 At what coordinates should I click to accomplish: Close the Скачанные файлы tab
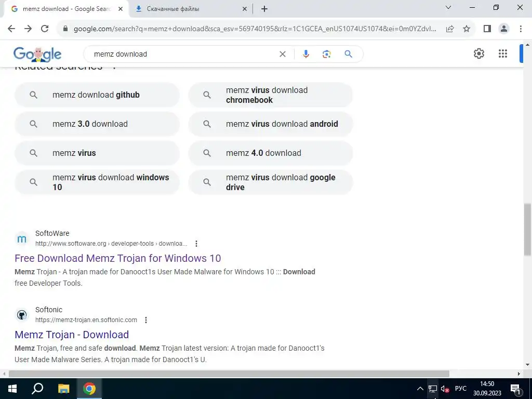tap(245, 9)
